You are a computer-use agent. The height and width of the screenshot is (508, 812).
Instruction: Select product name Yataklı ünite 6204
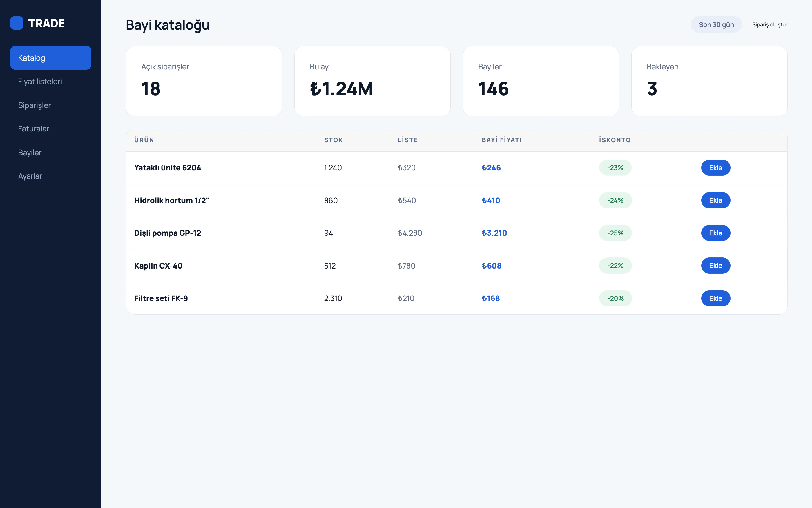[167, 168]
